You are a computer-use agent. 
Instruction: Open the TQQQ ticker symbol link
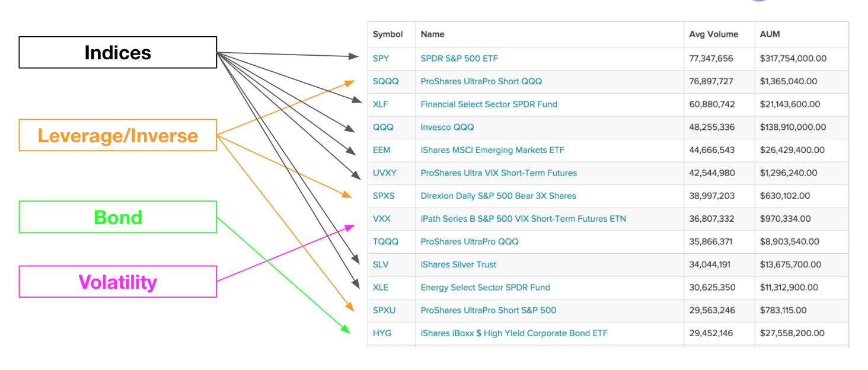(x=386, y=242)
